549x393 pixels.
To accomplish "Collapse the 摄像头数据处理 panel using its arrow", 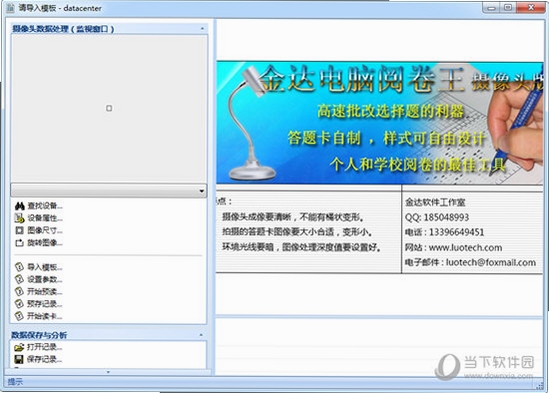I will click(202, 29).
